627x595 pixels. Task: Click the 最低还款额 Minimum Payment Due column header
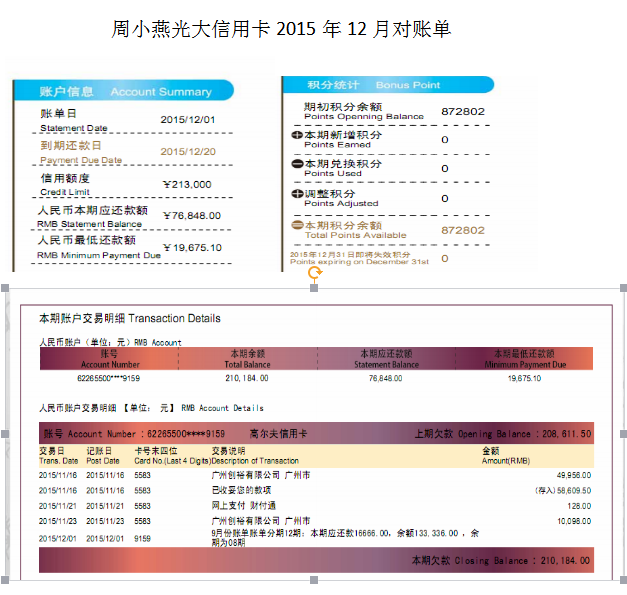click(524, 359)
